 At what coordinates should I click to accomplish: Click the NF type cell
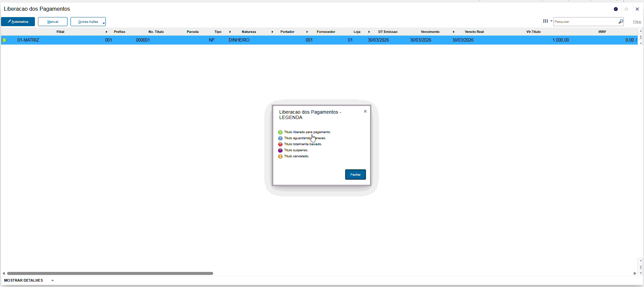click(x=212, y=40)
